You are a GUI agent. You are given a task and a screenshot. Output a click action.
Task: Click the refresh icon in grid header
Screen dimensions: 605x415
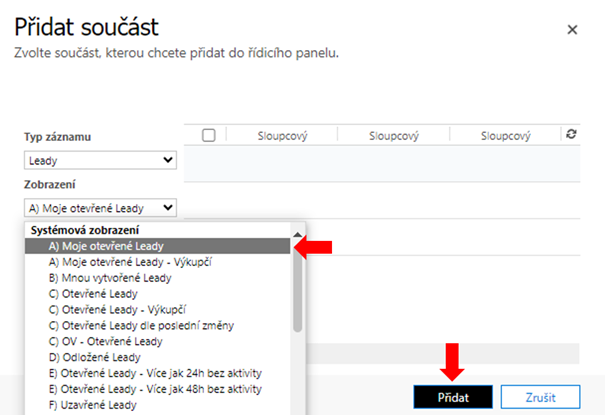pos(571,134)
